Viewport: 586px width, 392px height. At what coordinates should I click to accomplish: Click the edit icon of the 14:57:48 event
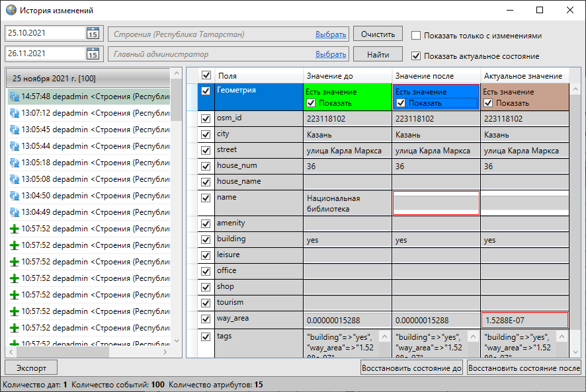tap(14, 97)
